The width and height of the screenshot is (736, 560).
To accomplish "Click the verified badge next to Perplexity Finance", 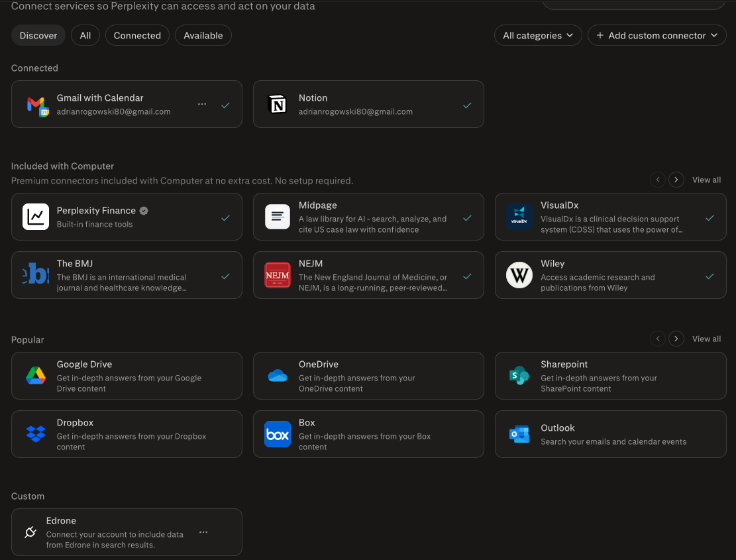I will tap(144, 211).
